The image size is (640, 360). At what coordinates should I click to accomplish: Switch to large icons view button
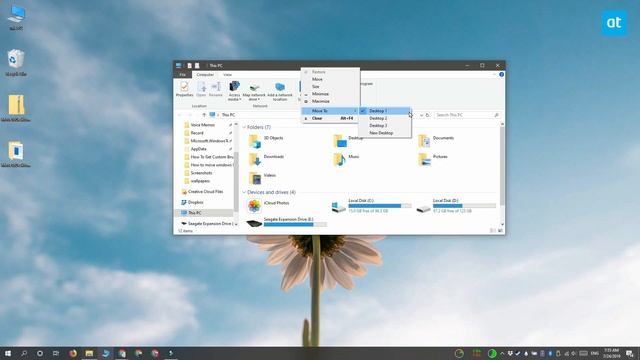point(500,231)
